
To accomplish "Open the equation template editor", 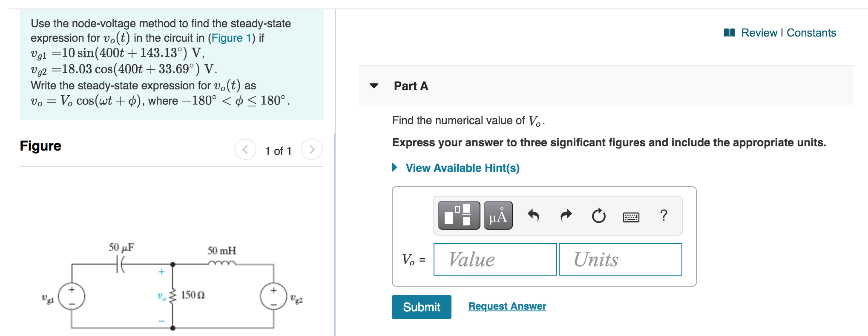I will (458, 216).
